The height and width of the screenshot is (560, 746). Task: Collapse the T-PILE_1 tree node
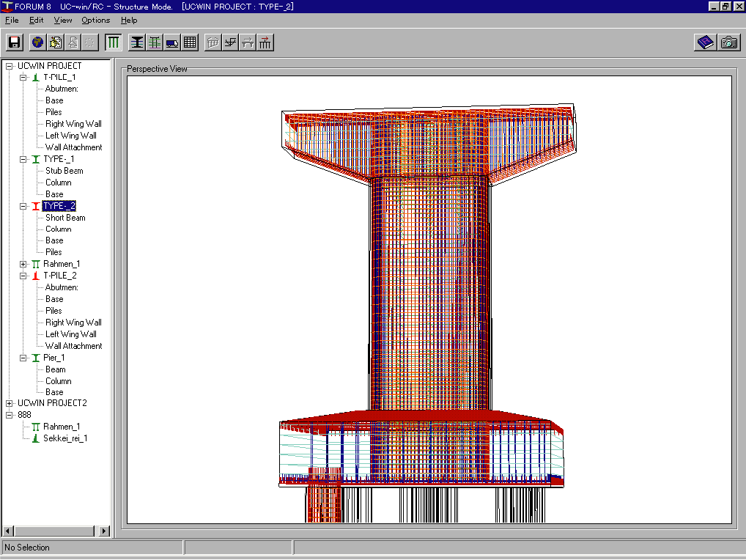coord(23,77)
